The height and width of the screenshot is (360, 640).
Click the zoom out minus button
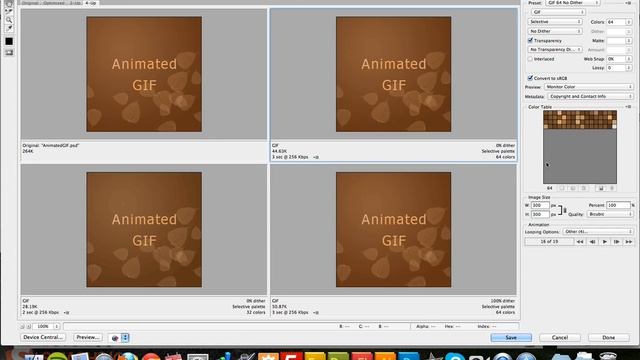(22, 327)
